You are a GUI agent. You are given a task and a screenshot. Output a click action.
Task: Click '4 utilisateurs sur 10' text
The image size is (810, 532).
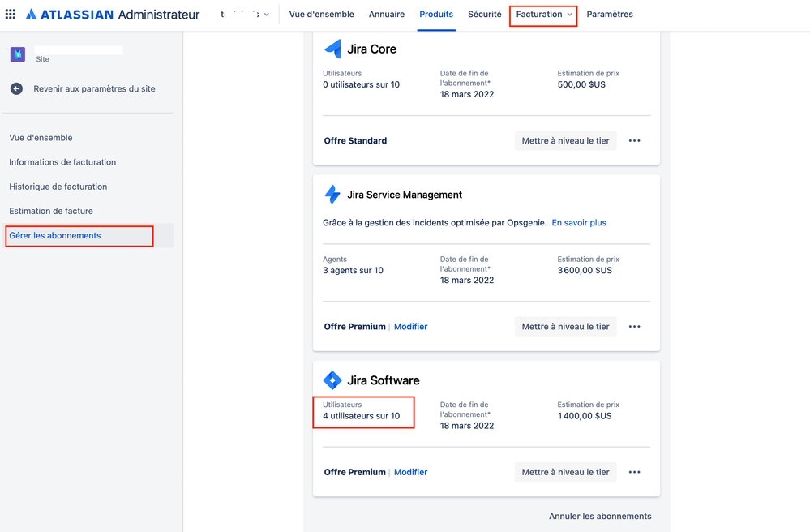(x=361, y=416)
